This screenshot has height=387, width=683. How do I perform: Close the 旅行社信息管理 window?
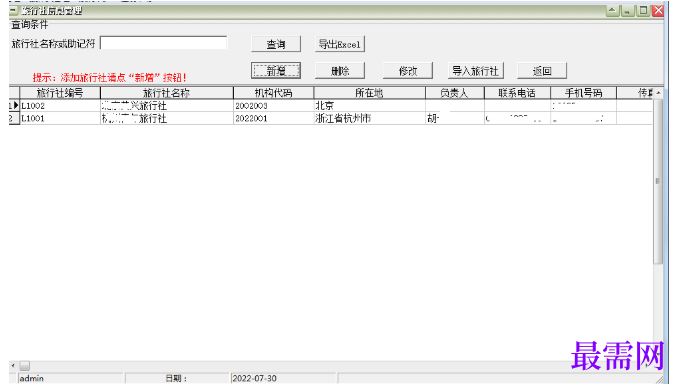tap(658, 10)
